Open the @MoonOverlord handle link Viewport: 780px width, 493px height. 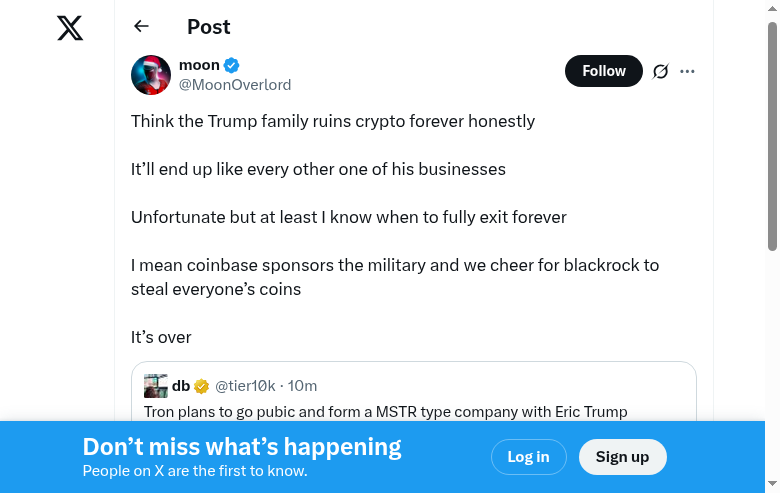click(235, 85)
